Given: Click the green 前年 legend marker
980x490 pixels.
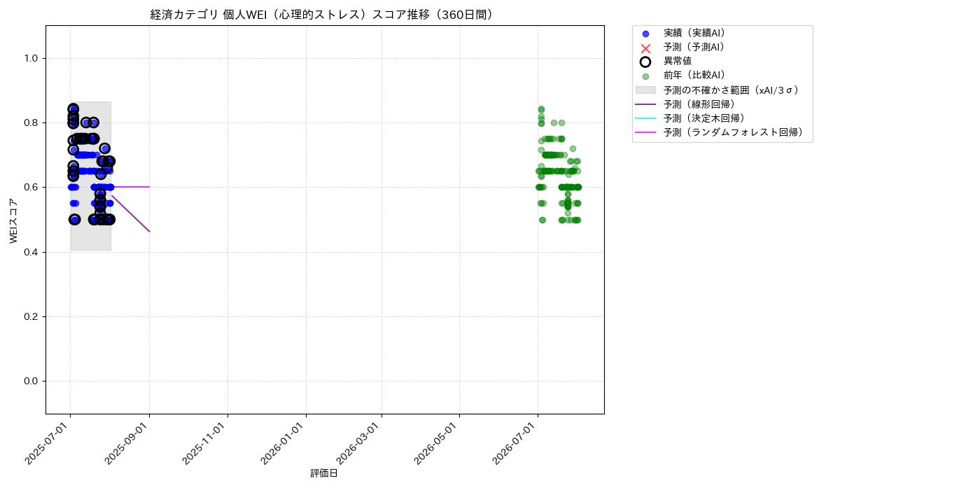Looking at the screenshot, I should coord(645,76).
